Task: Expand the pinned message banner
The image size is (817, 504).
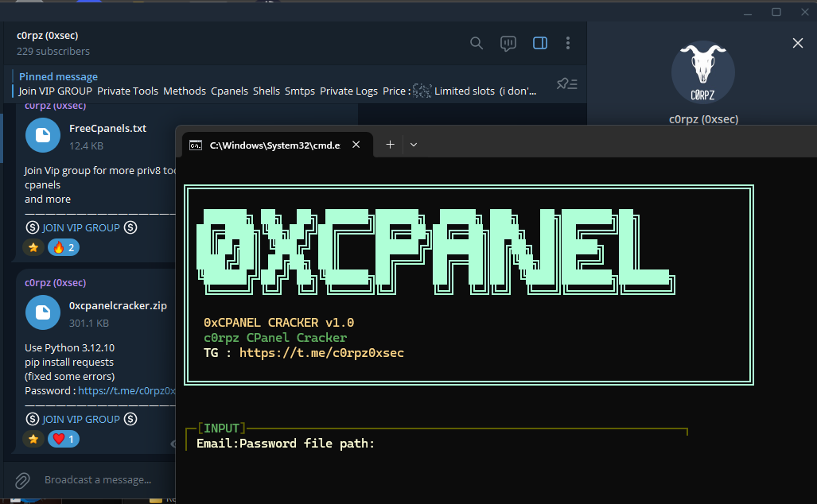Action: [278, 84]
